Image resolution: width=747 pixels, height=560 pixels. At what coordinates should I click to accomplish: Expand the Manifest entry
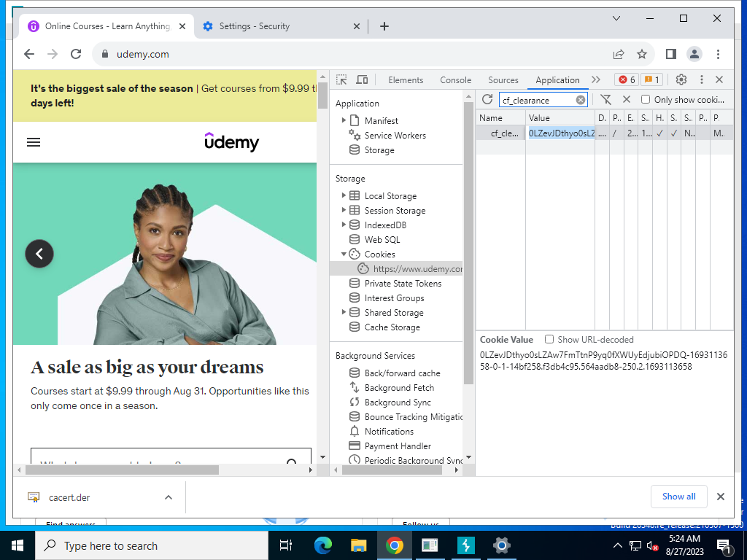tap(344, 120)
